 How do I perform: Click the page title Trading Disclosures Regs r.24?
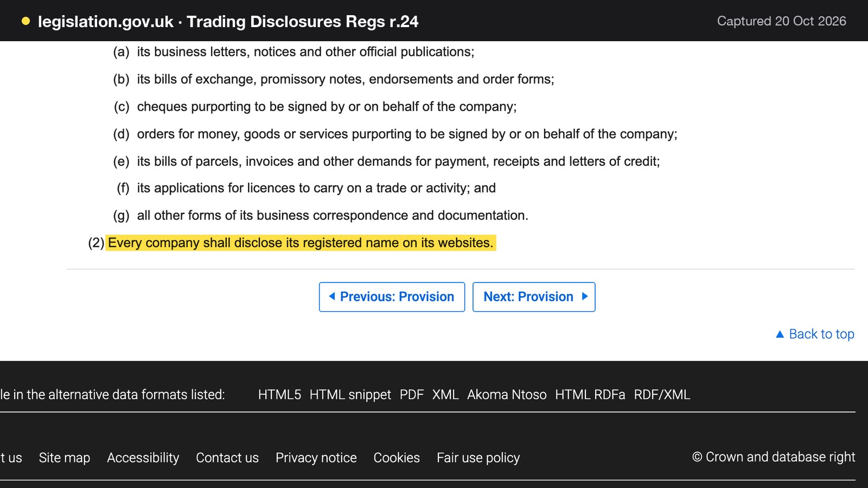tap(303, 21)
